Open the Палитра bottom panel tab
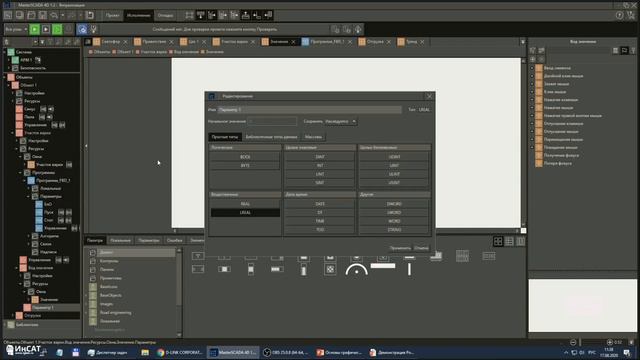 (x=95, y=240)
